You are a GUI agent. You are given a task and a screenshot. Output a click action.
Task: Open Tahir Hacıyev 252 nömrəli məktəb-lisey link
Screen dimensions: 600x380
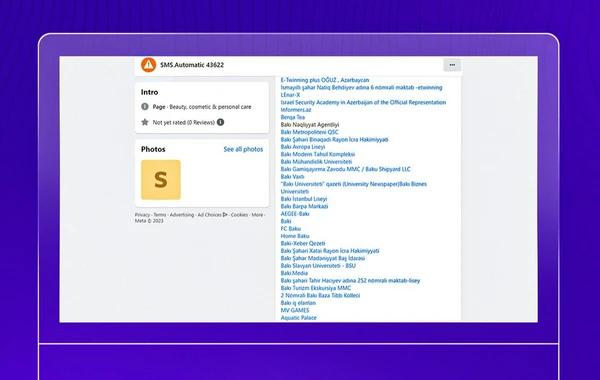click(x=350, y=281)
